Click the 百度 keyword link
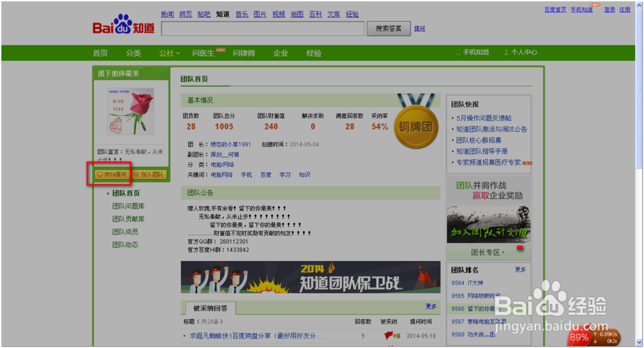644x348 pixels. [266, 175]
